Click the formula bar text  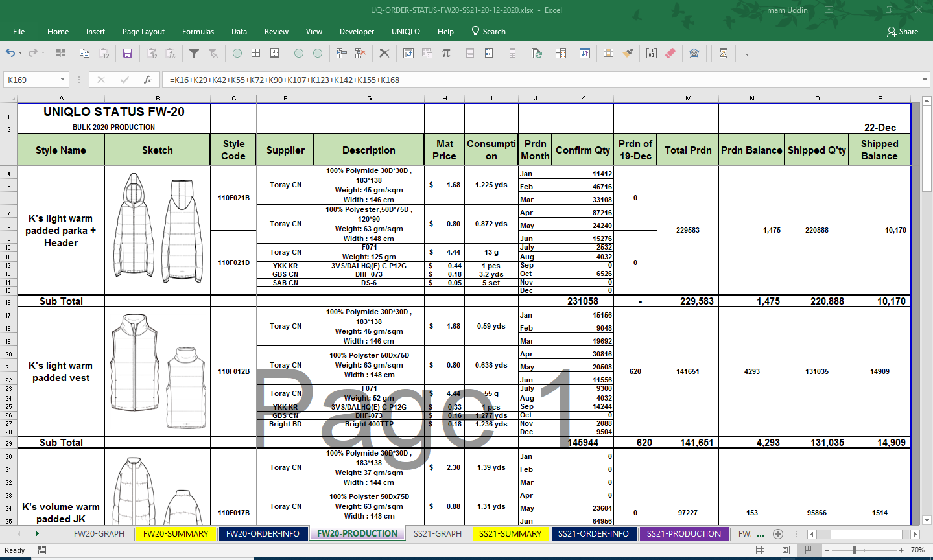285,80
